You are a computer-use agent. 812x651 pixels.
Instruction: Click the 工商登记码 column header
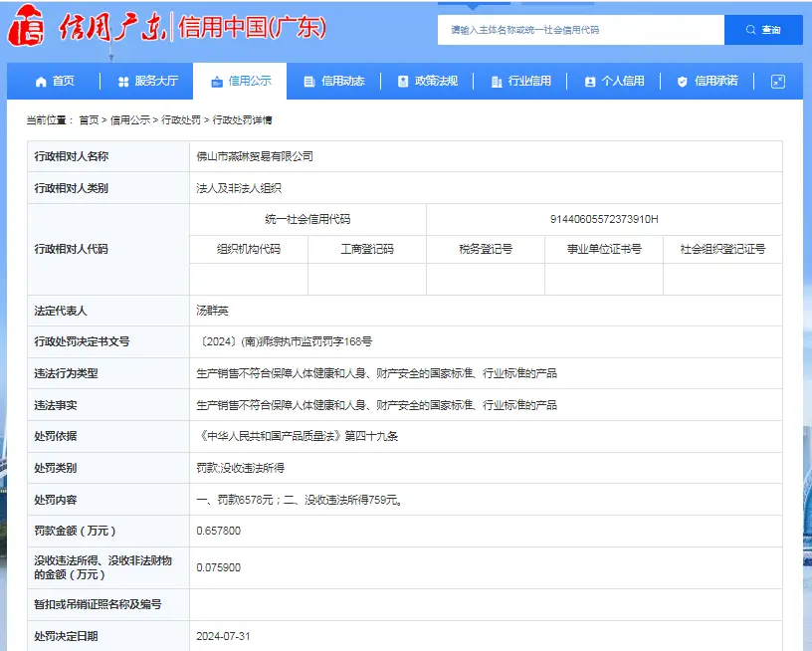pyautogui.click(x=367, y=249)
